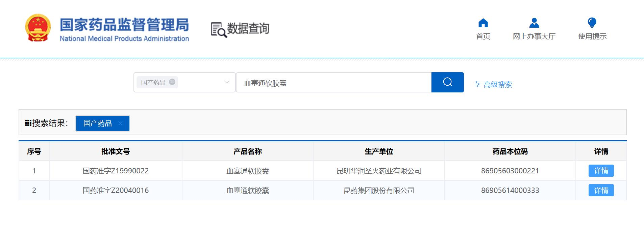Screen dimensions: 644x227
Task: Click the 数据查询 heading text
Action: [248, 29]
